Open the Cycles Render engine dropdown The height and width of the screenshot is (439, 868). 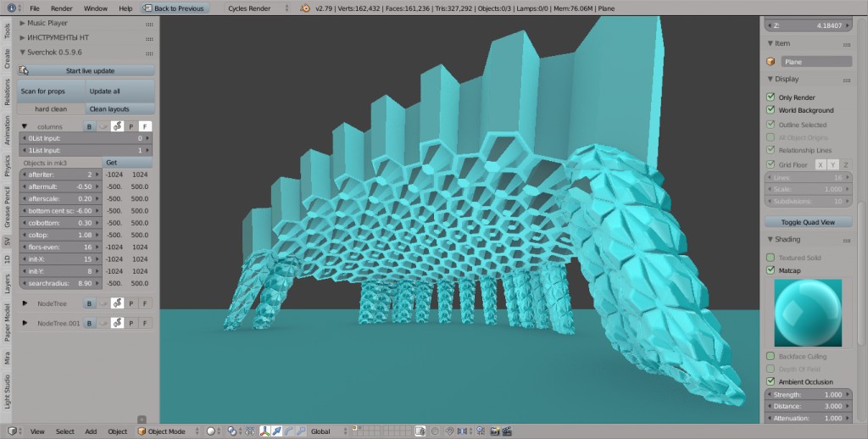coord(258,8)
